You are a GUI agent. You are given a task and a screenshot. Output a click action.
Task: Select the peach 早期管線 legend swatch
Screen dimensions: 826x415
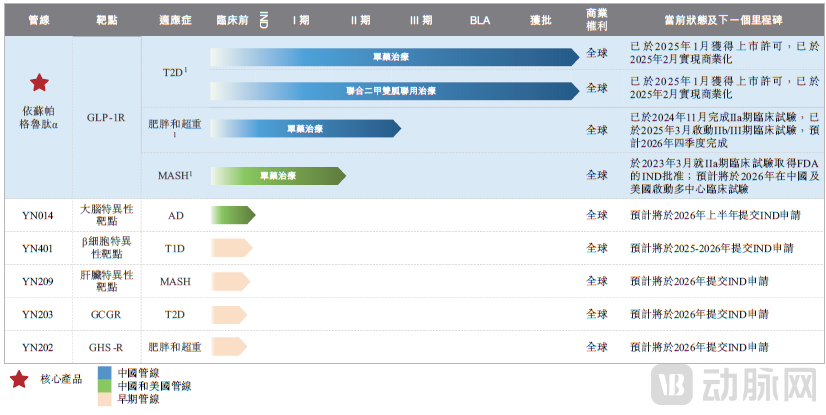[104, 398]
